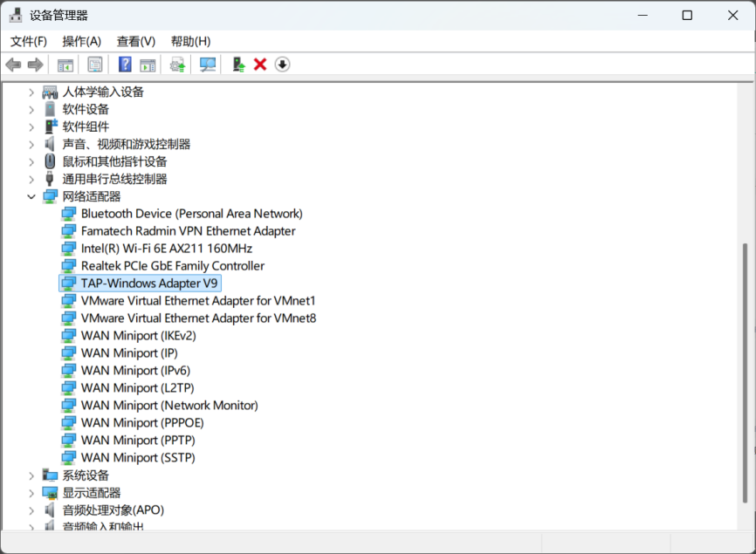
Task: Select WAN Miniport (IP)
Action: (129, 353)
